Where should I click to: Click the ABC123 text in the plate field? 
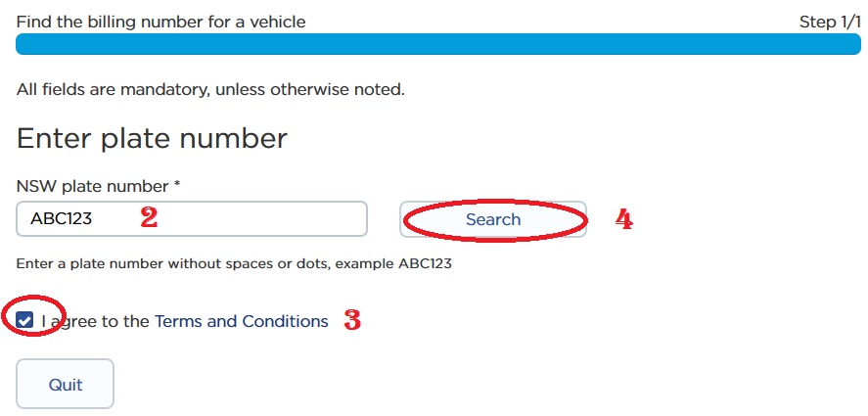tap(61, 219)
